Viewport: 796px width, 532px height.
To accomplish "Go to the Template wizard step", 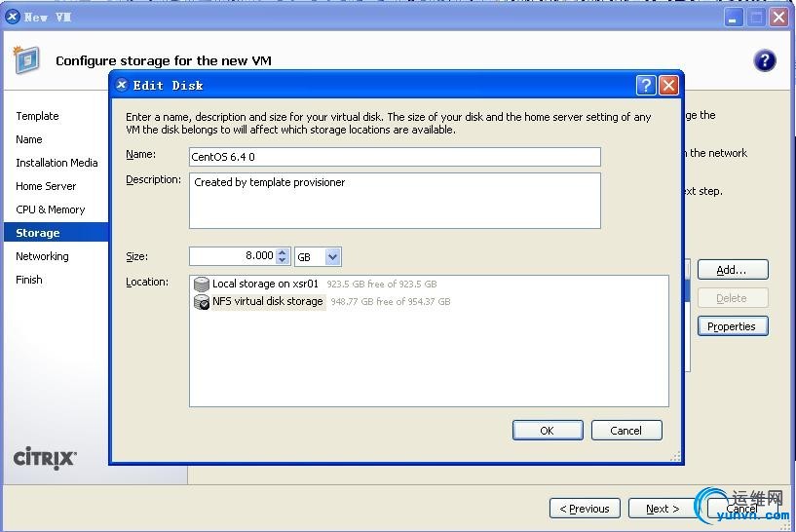I will (x=37, y=116).
